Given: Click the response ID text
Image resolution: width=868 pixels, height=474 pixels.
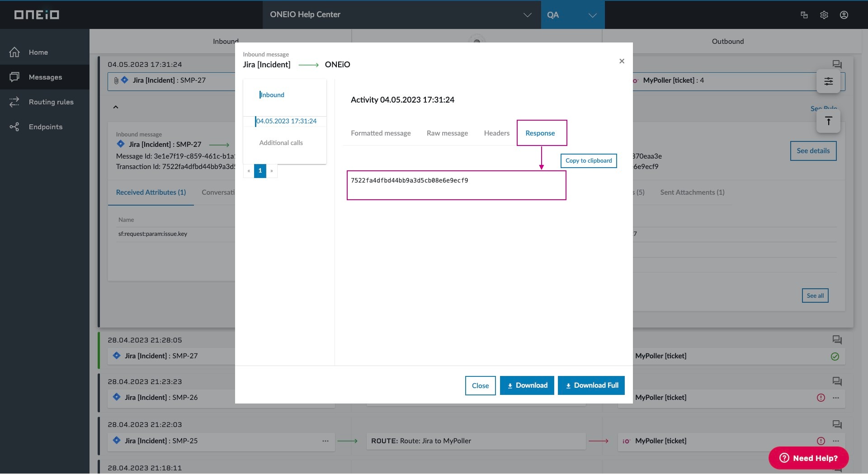Looking at the screenshot, I should 409,181.
